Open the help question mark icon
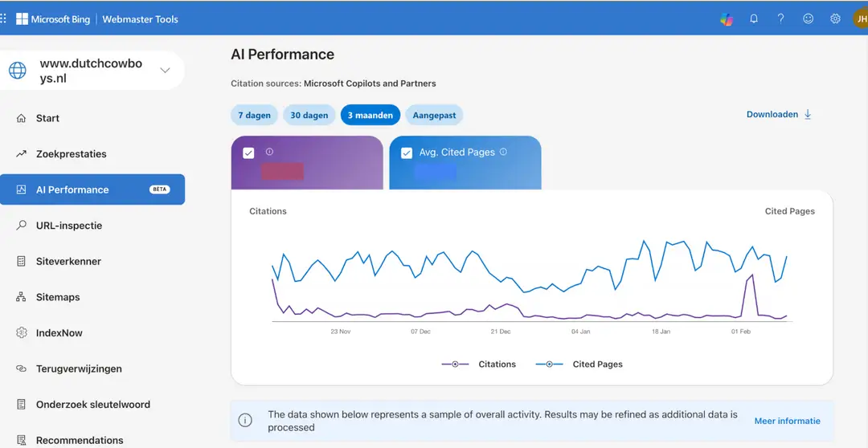The image size is (868, 448). pyautogui.click(x=780, y=18)
